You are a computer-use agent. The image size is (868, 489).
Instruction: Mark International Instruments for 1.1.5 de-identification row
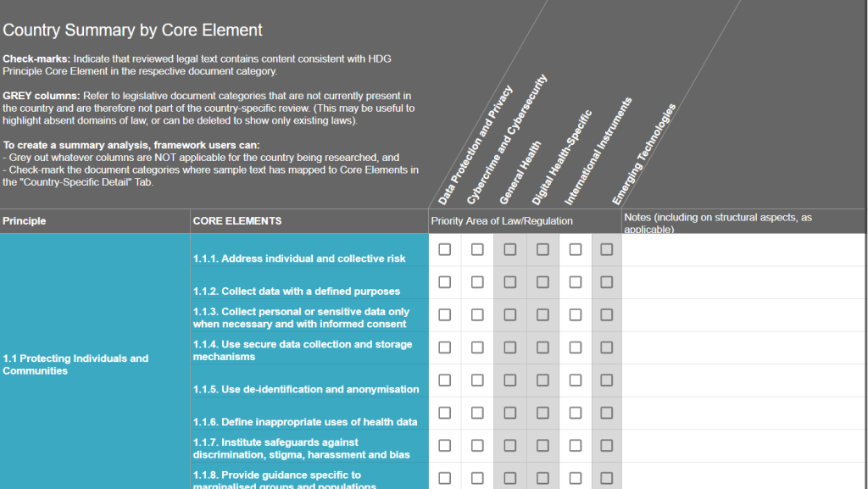pos(576,380)
